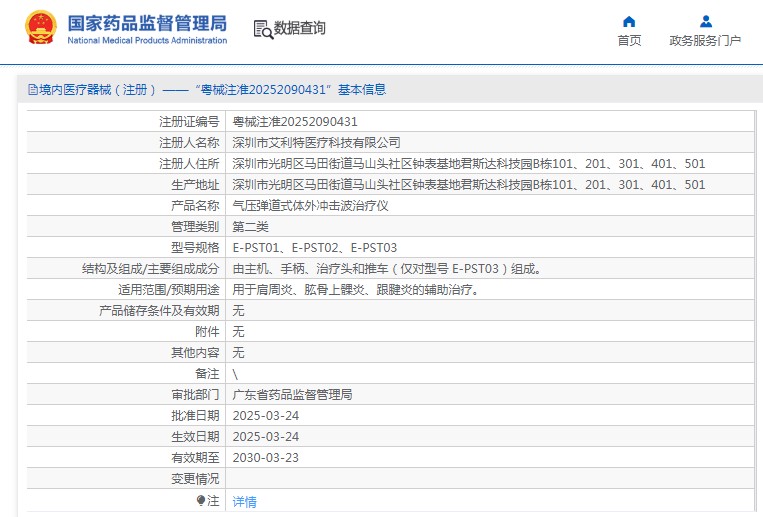Click the 管理类别 row label
763x517 pixels.
(x=195, y=226)
